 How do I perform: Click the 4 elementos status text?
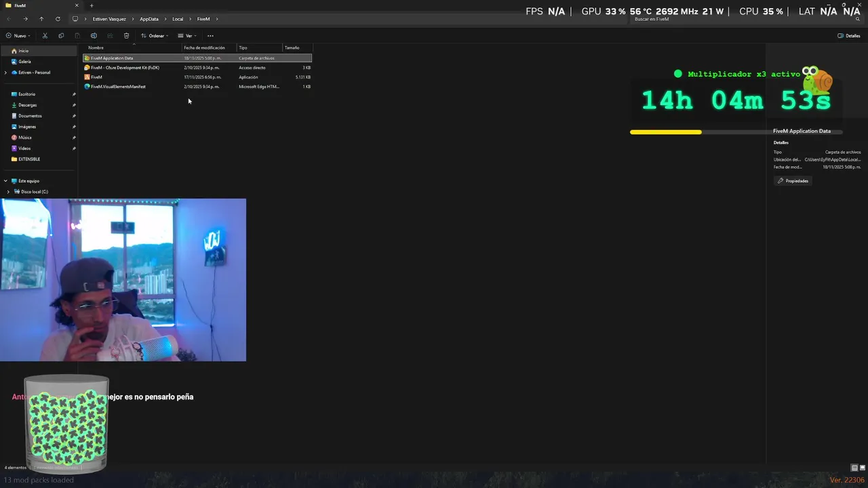click(x=16, y=468)
